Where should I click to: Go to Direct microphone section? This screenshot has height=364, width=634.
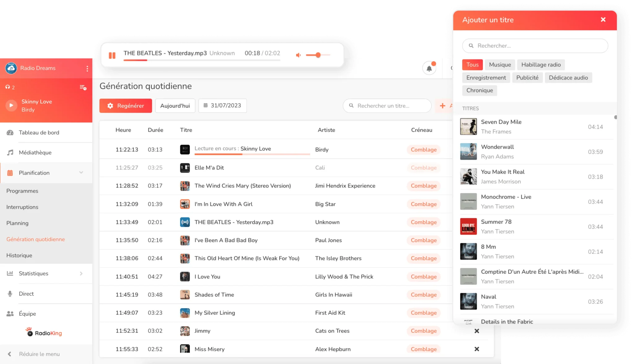[x=26, y=293]
